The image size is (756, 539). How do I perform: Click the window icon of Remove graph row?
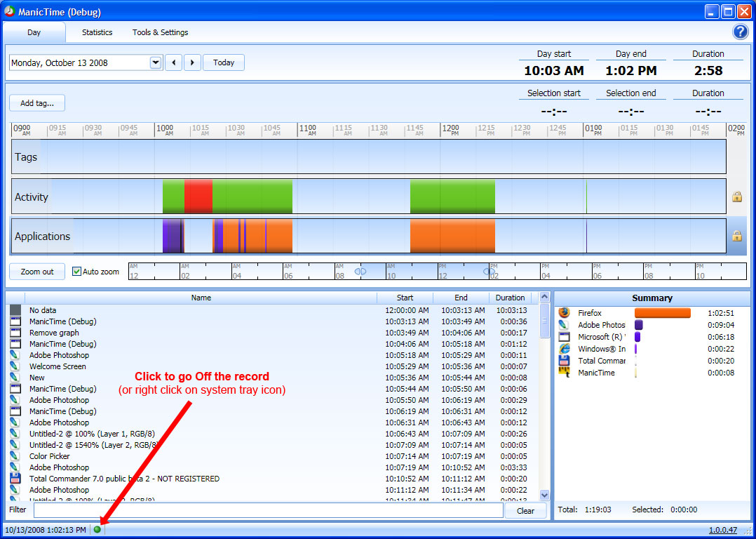[16, 333]
